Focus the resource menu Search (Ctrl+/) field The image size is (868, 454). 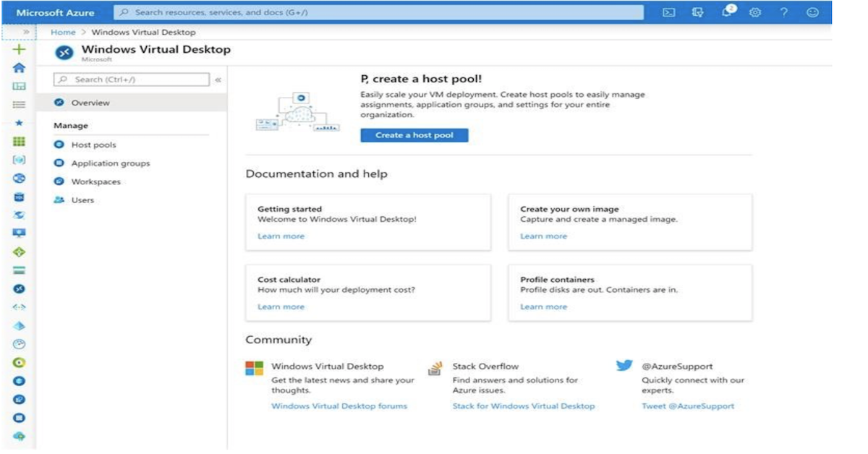point(132,80)
